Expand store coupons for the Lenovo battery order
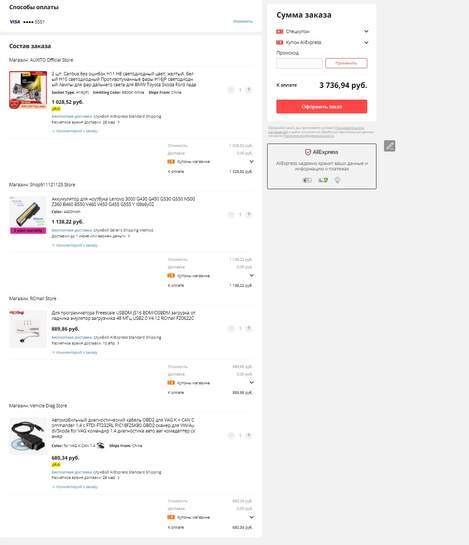 point(251,276)
